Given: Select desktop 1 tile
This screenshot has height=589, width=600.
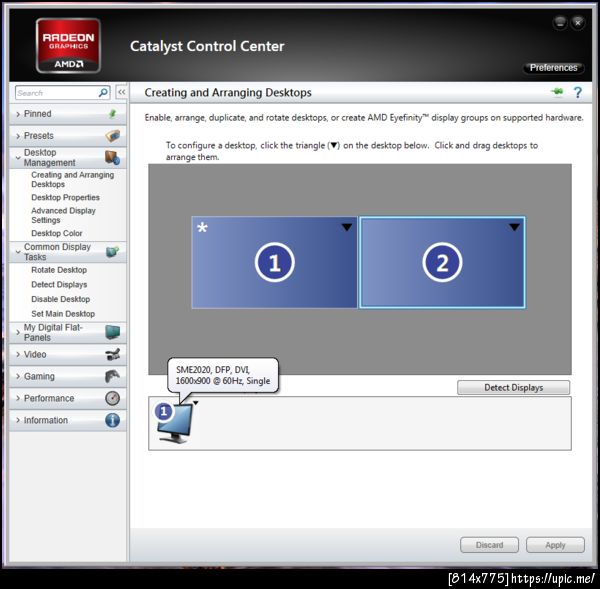Looking at the screenshot, I should point(274,262).
